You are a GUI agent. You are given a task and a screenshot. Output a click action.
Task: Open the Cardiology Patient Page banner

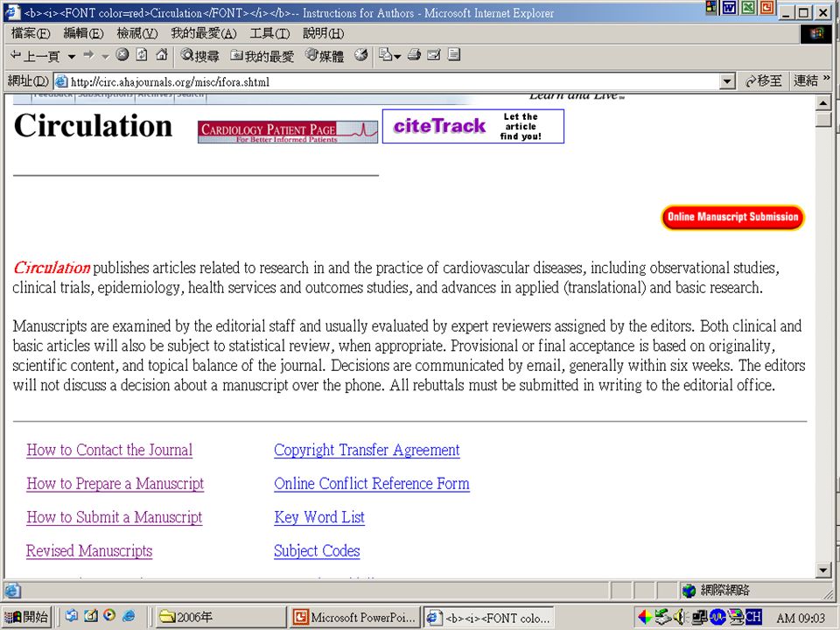click(x=288, y=132)
